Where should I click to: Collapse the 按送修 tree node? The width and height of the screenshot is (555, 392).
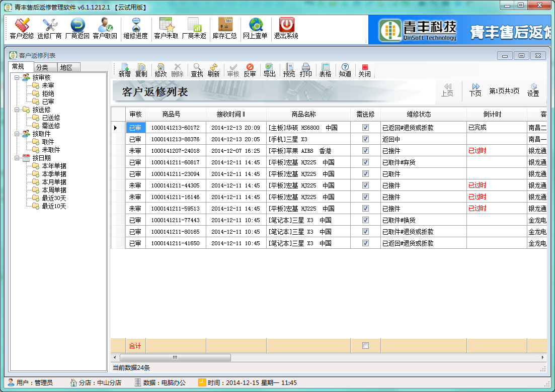pos(17,110)
